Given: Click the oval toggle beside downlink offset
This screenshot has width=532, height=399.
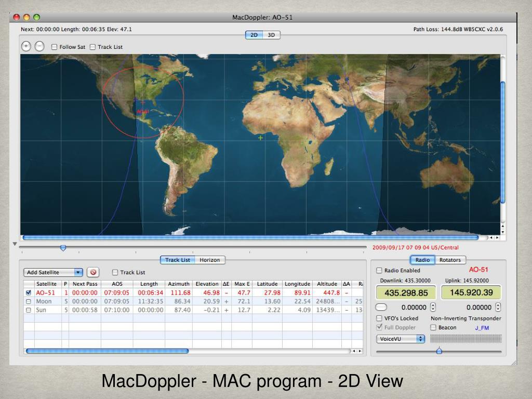Looking at the screenshot, I should click(x=381, y=307).
